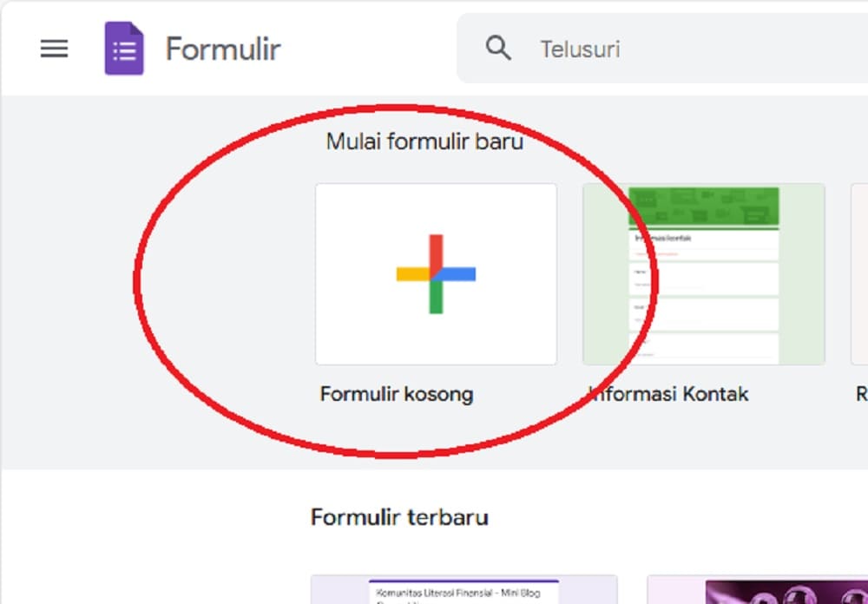Image resolution: width=868 pixels, height=604 pixels.
Task: Click the cut-off label starting with R
Action: point(861,394)
